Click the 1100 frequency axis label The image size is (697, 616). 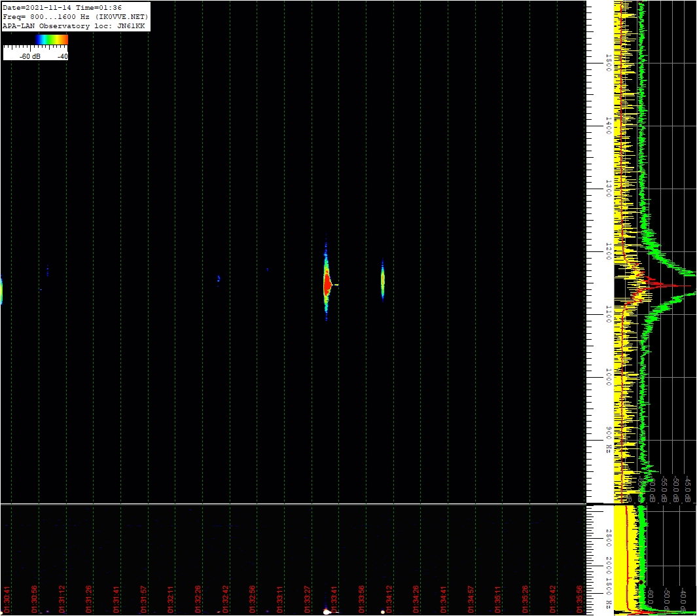coord(609,314)
